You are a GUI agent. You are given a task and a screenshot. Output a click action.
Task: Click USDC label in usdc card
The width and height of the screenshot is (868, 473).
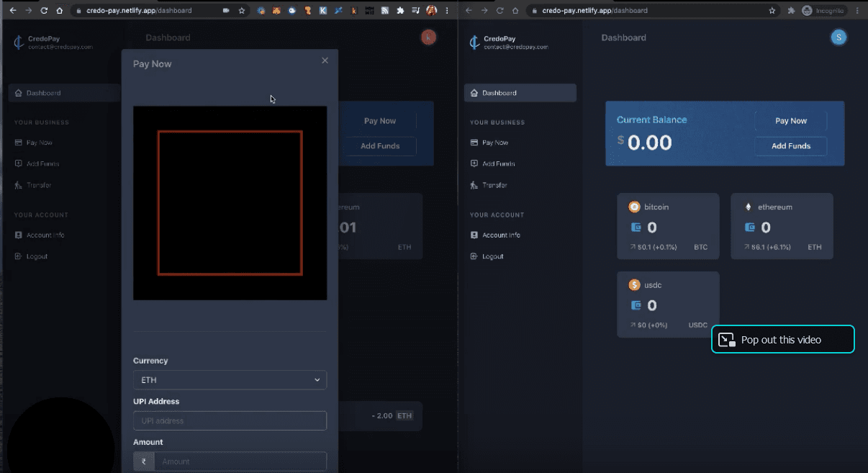(698, 325)
